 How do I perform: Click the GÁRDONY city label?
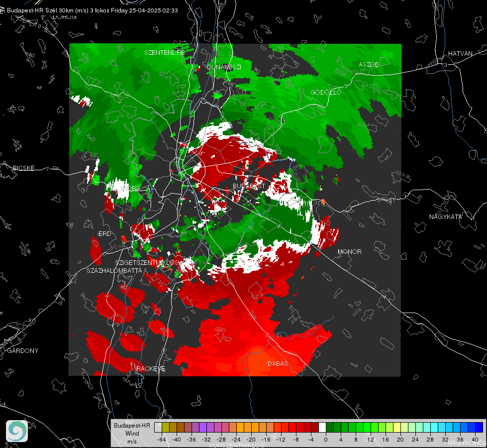coord(23,351)
